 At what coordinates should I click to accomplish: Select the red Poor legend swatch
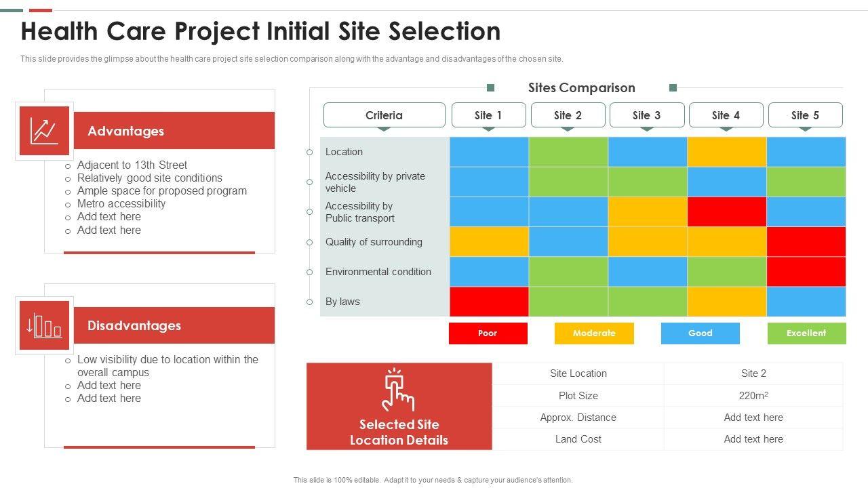488,333
